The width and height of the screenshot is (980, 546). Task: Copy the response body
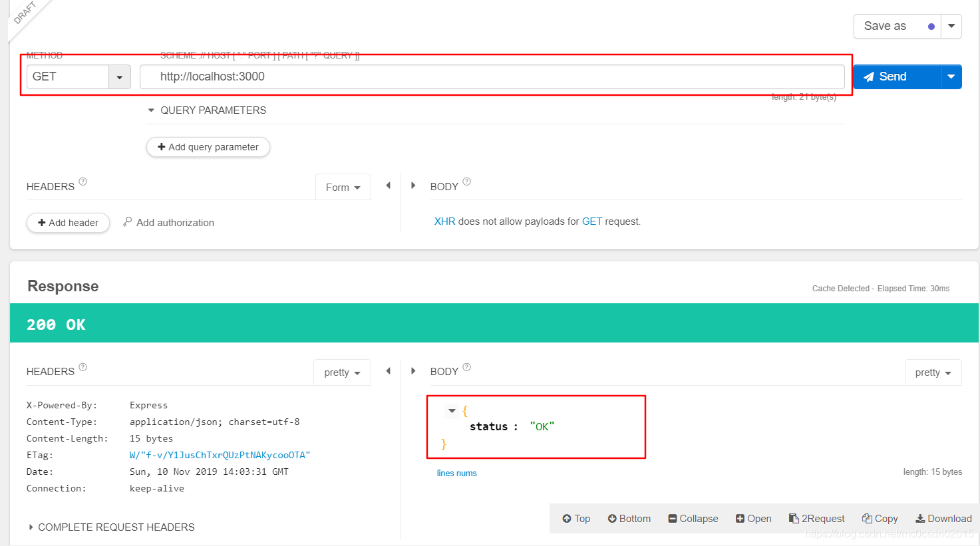tap(880, 519)
